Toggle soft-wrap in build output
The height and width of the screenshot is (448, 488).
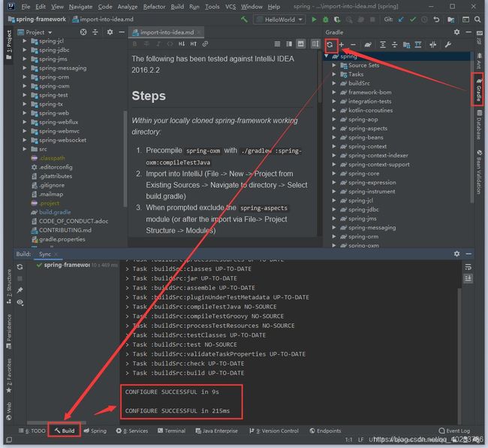468,267
